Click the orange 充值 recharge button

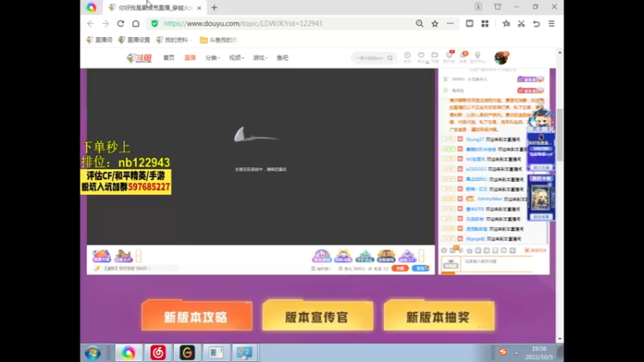[399, 269]
